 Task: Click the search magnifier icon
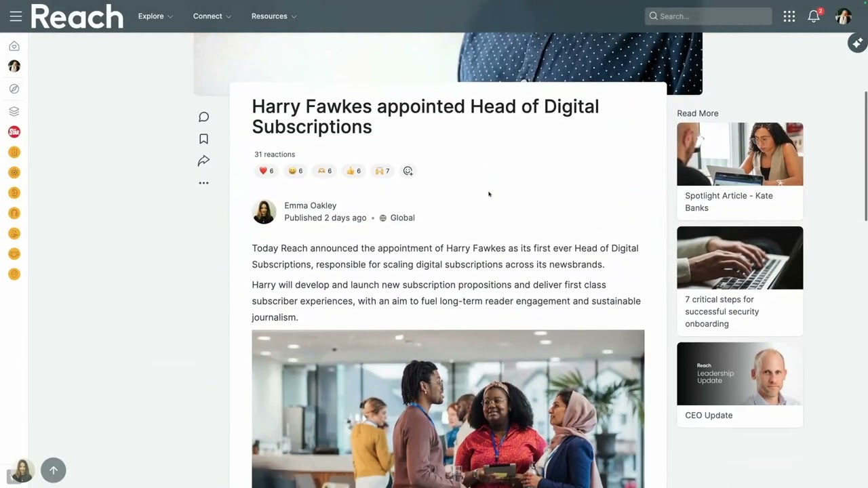click(x=654, y=16)
